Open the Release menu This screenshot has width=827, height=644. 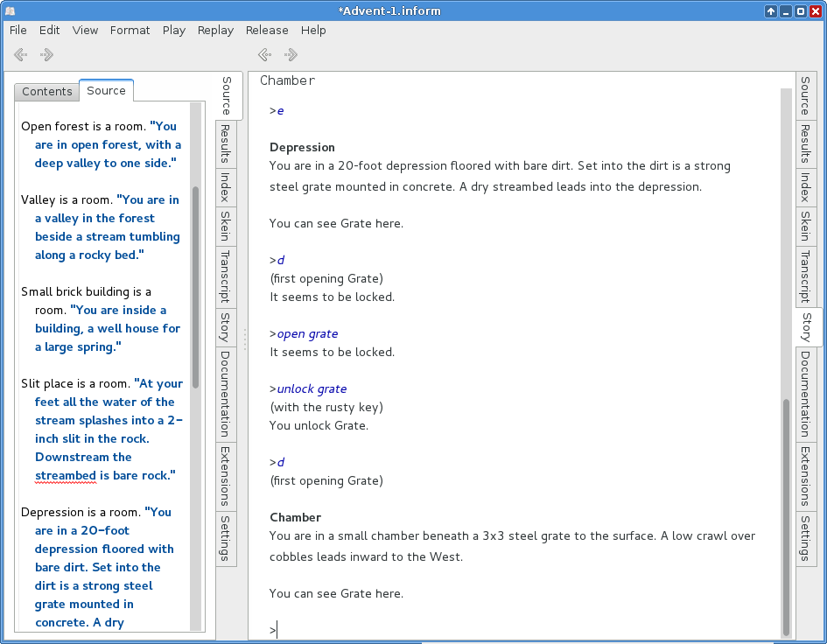[x=267, y=30]
